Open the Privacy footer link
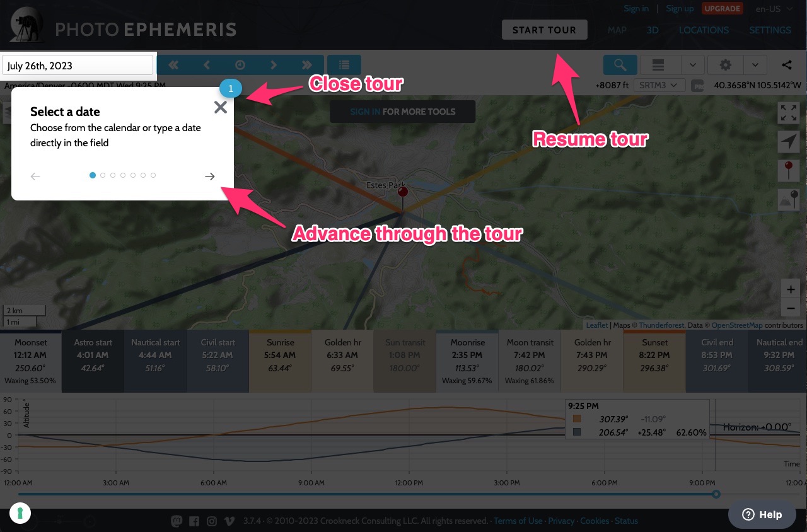This screenshot has width=807, height=532. click(x=561, y=521)
